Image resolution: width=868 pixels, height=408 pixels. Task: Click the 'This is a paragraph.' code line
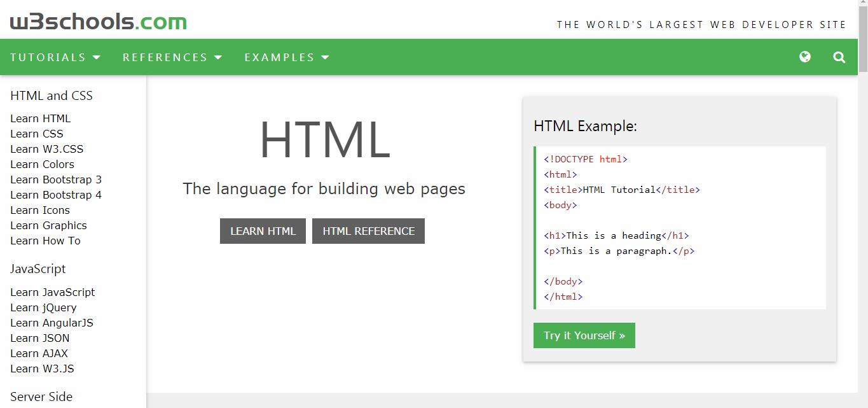coord(619,251)
